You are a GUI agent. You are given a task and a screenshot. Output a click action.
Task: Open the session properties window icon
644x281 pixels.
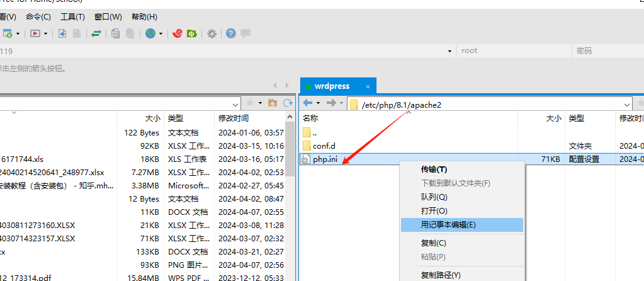tap(8, 33)
